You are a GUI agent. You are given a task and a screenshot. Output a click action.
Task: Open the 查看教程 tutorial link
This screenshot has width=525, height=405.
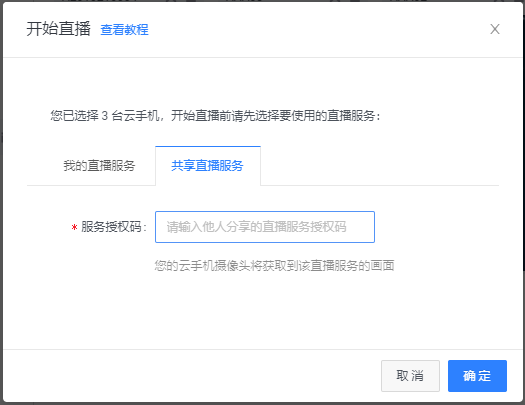[x=124, y=29]
